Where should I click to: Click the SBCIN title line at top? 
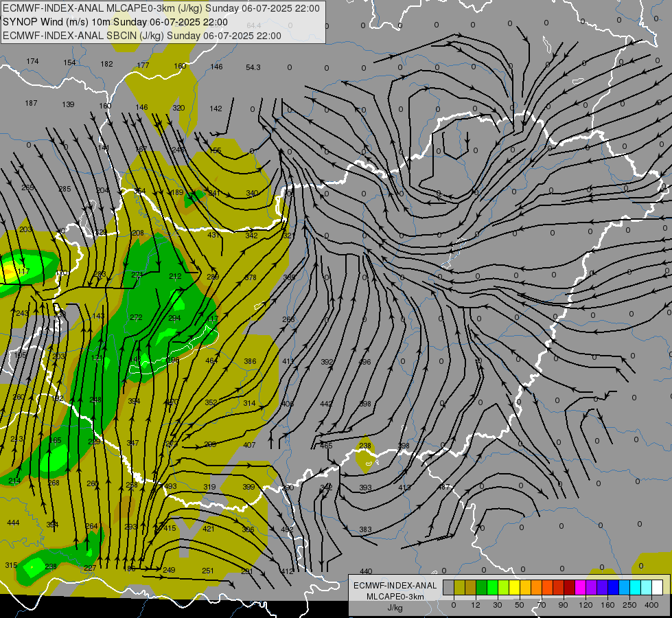coord(142,36)
